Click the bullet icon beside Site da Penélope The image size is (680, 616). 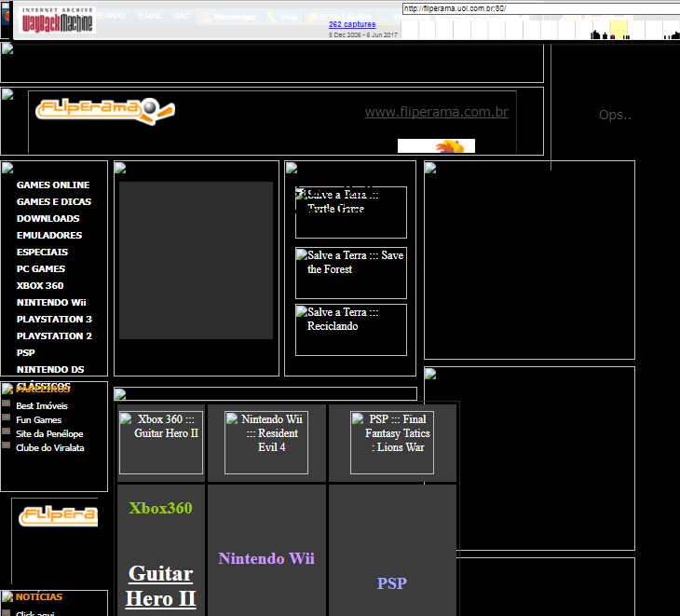(7, 431)
